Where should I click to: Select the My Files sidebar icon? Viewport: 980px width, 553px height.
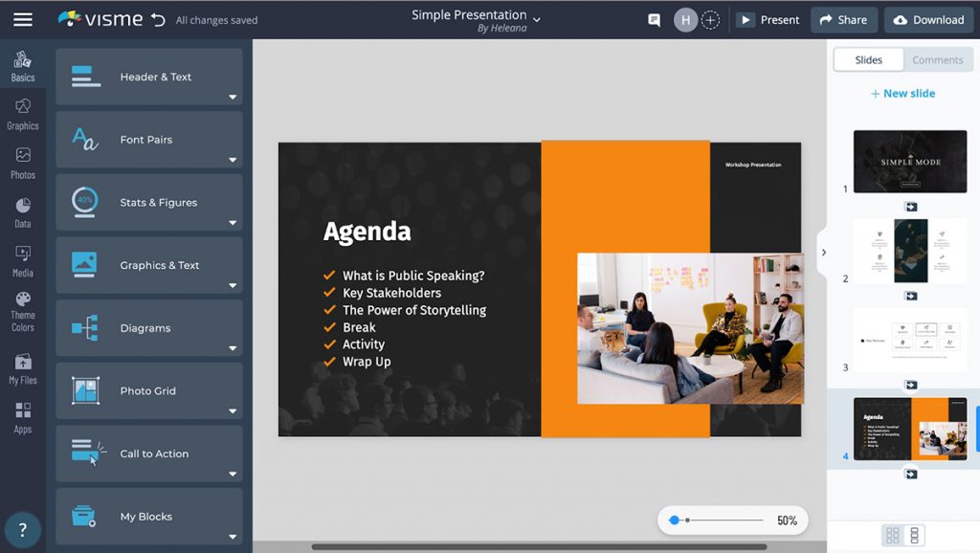[22, 367]
